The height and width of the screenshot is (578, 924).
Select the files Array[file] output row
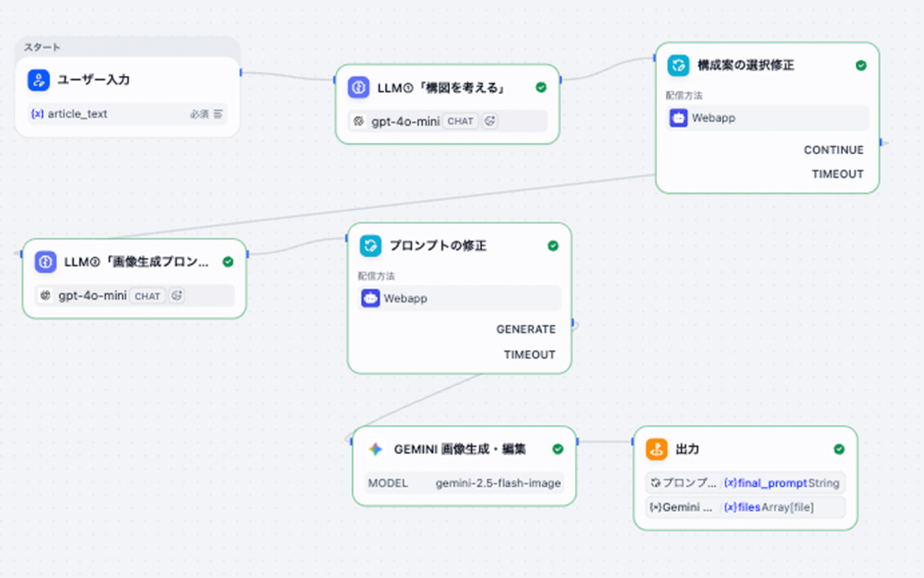pyautogui.click(x=745, y=507)
